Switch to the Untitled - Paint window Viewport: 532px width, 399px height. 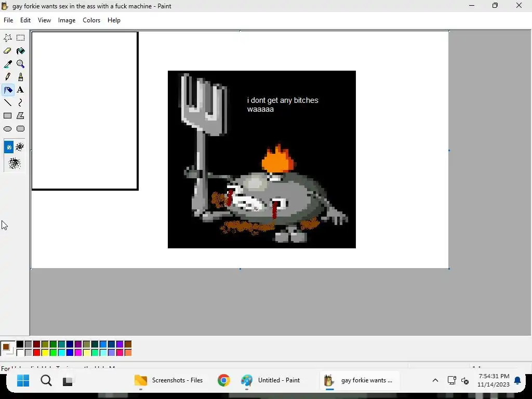click(270, 380)
